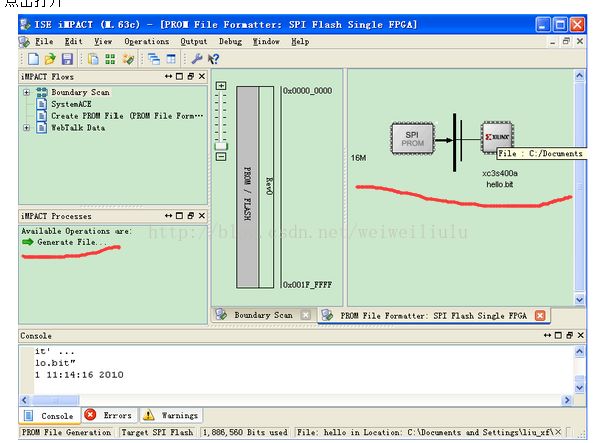Screen dimensions: 597x443
Task: Click the zoom slider handle
Action: click(221, 146)
